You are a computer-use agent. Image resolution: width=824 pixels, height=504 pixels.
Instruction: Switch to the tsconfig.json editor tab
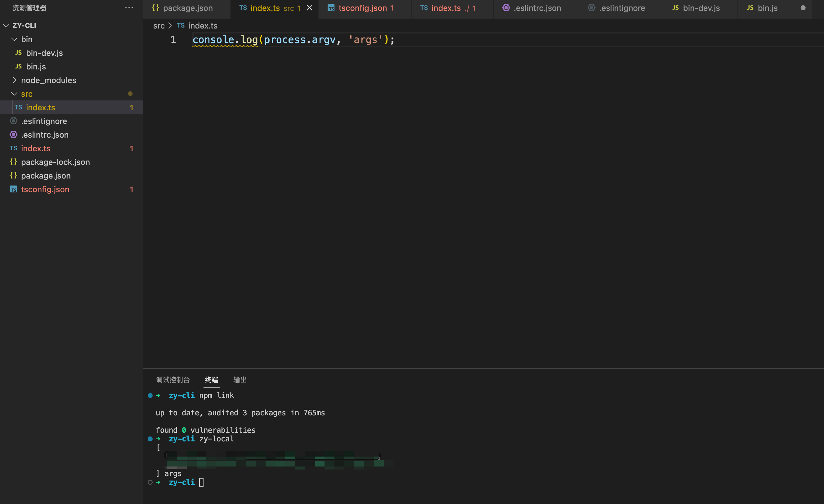(x=362, y=8)
